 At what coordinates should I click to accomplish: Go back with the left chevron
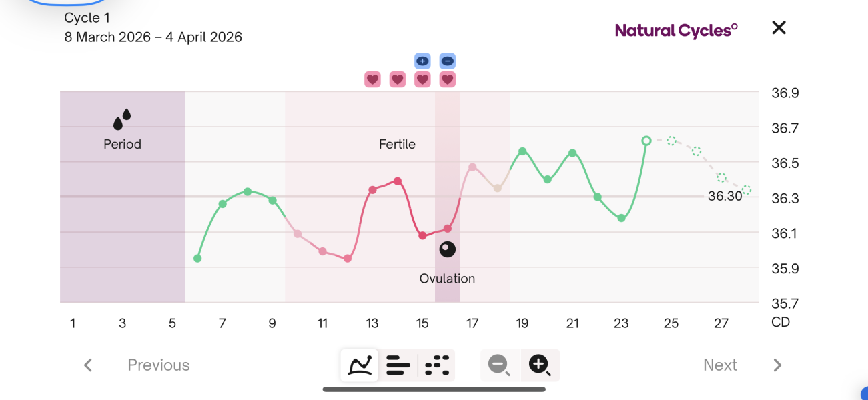tap(88, 365)
